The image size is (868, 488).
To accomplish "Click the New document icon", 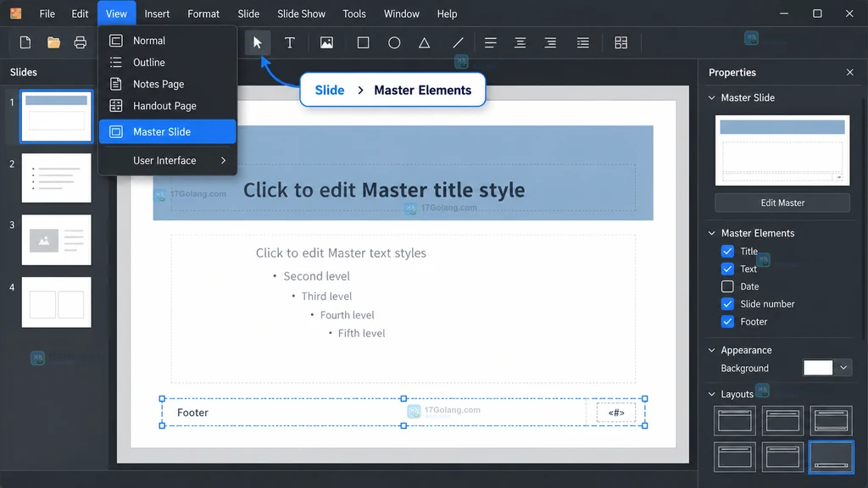I will click(25, 42).
